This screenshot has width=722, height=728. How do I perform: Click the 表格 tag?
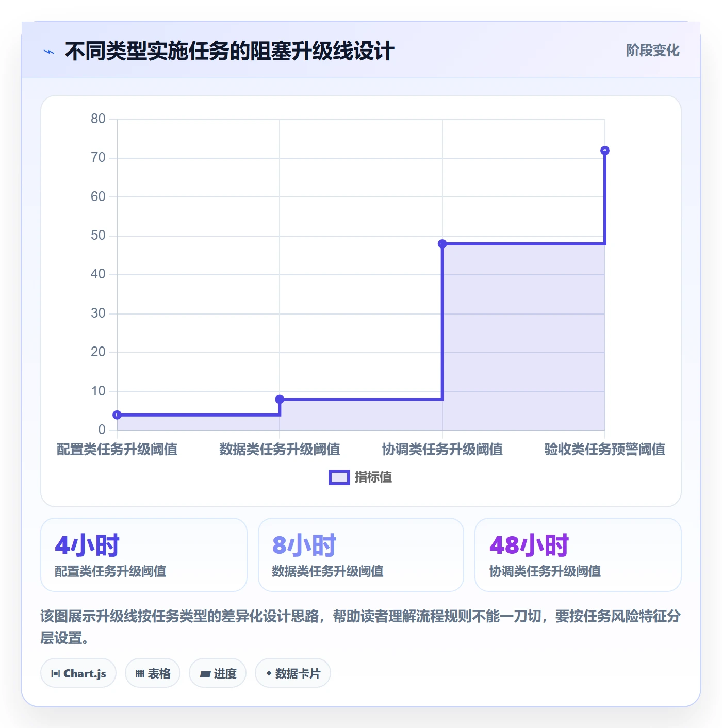(153, 673)
